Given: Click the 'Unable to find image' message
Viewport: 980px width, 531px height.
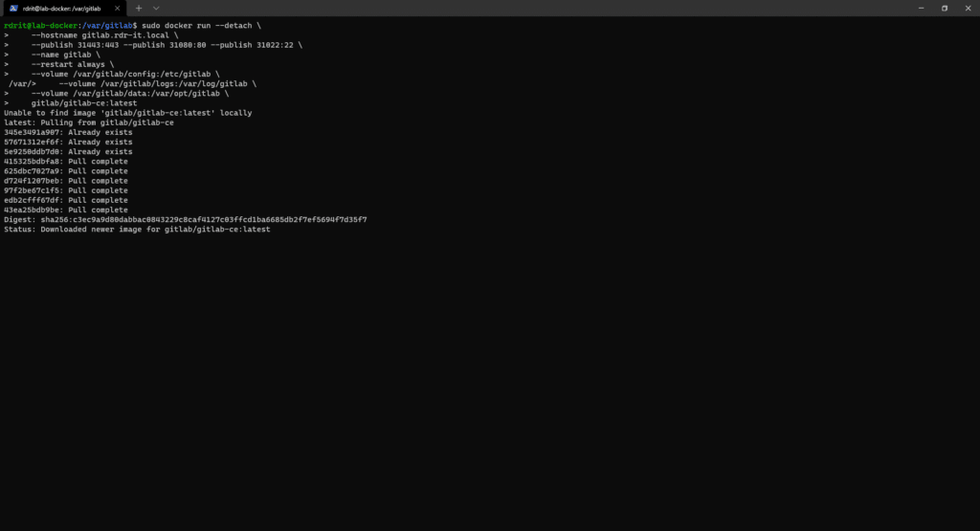Looking at the screenshot, I should pyautogui.click(x=128, y=113).
